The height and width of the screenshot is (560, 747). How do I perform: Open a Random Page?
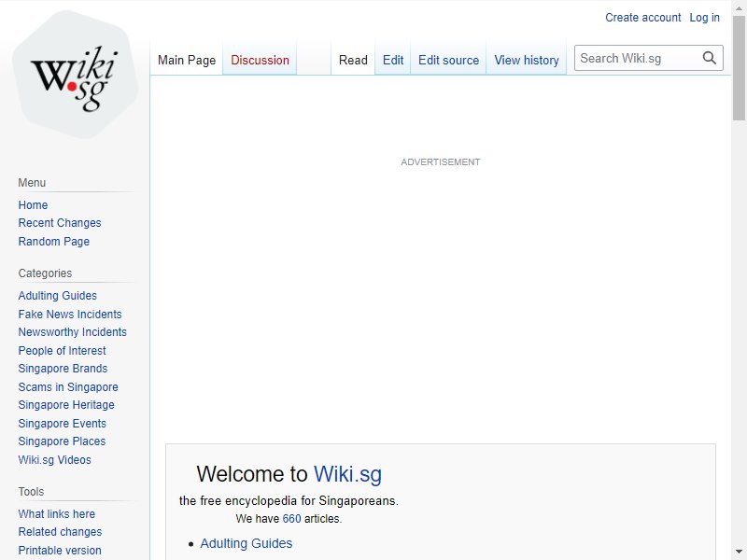54,242
